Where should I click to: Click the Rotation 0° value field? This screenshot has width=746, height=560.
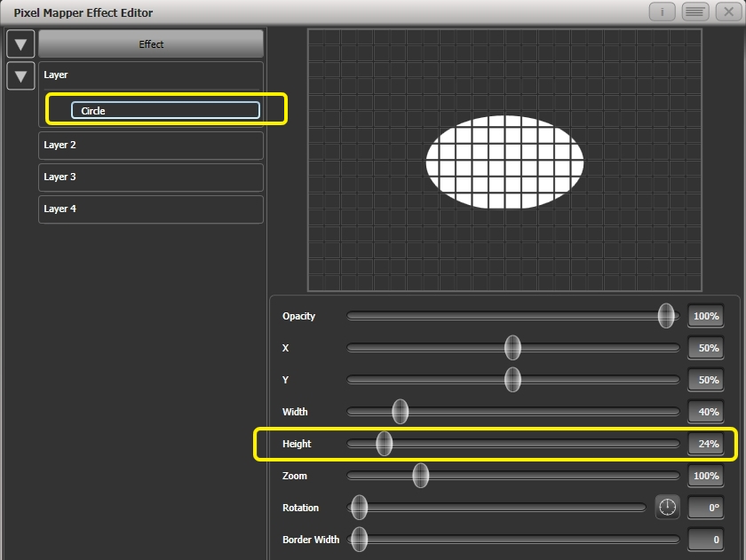pos(704,508)
